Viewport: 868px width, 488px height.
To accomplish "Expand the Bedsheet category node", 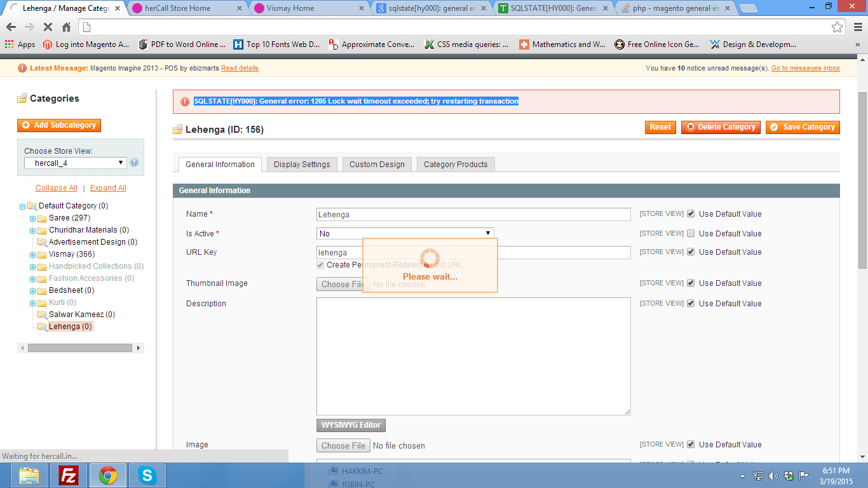I will point(32,290).
